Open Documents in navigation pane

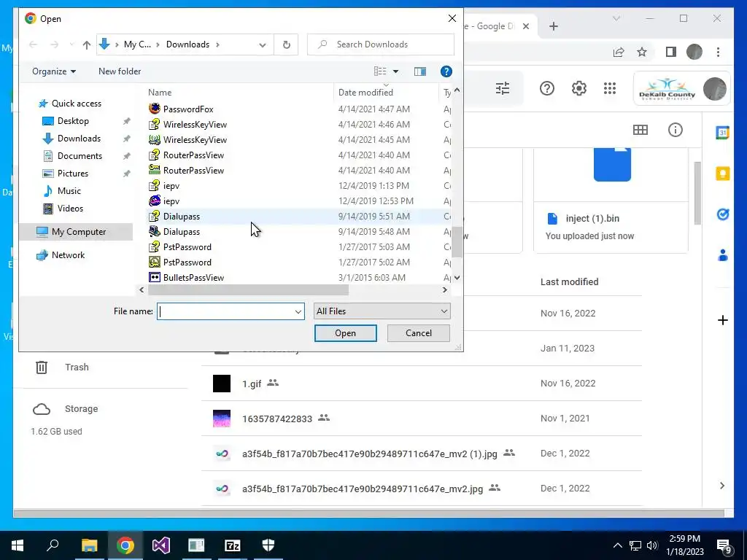(x=80, y=156)
